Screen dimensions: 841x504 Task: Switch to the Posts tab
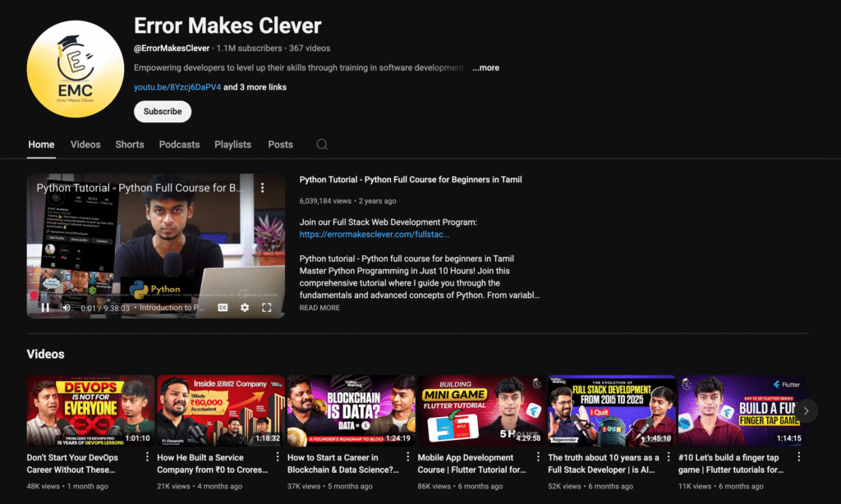281,144
